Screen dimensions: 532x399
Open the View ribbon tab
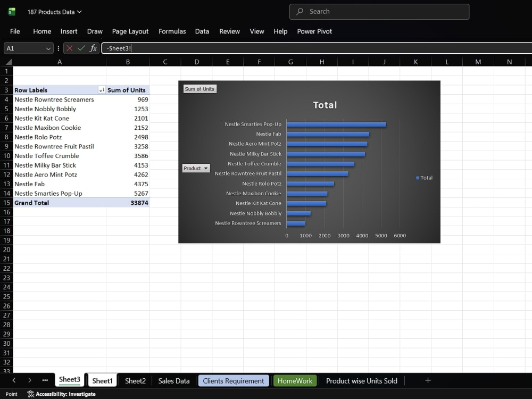[257, 31]
